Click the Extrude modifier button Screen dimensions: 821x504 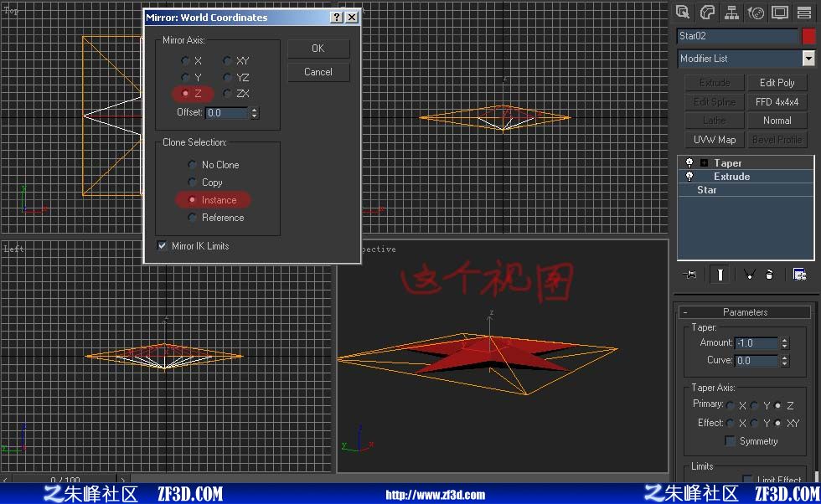click(714, 83)
